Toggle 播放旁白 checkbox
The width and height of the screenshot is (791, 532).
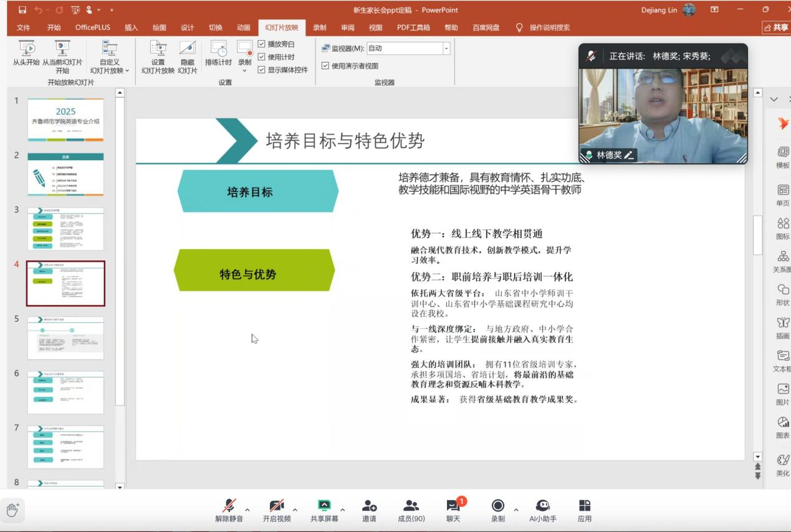pos(262,44)
